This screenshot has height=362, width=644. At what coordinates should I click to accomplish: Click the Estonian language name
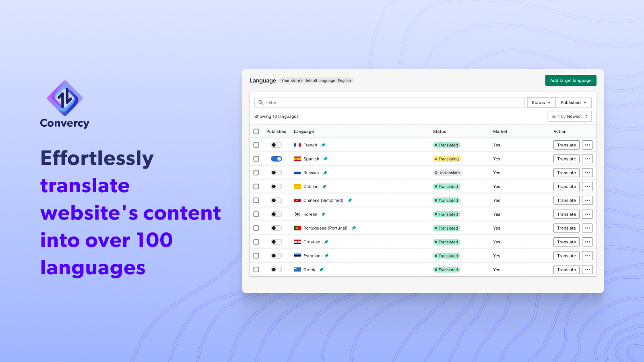click(x=312, y=256)
